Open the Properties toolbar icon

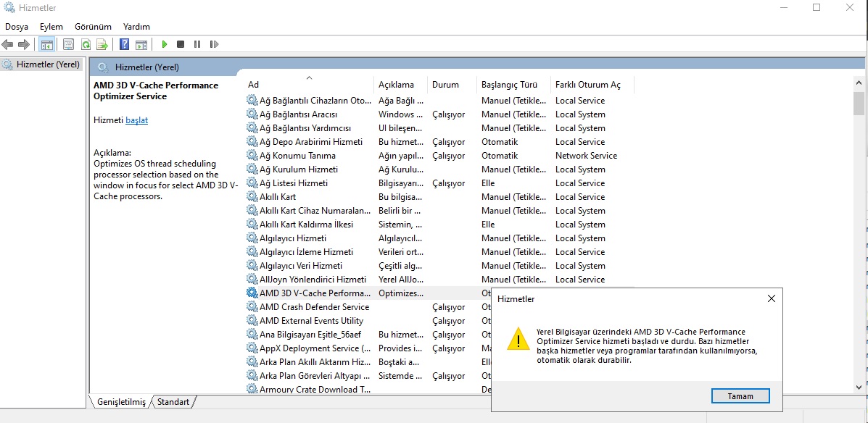point(69,44)
